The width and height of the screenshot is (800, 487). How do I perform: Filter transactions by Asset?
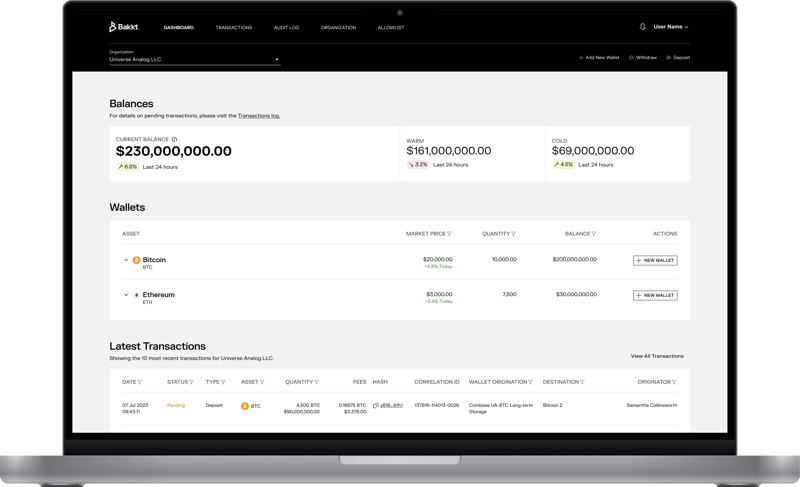(262, 382)
